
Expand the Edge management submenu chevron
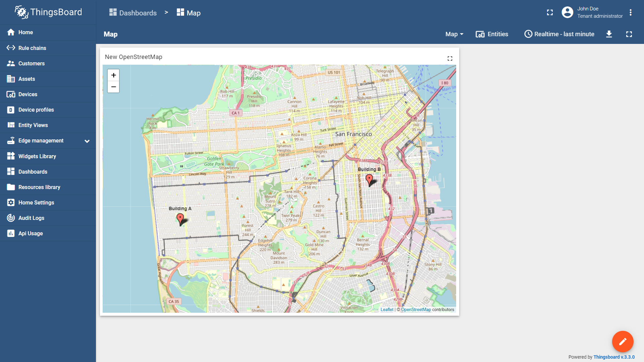pos(87,141)
